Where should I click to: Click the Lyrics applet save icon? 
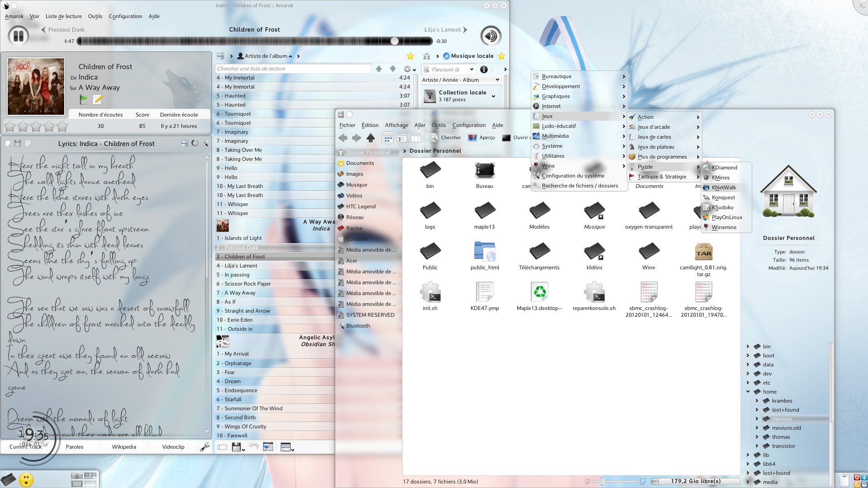(x=18, y=143)
